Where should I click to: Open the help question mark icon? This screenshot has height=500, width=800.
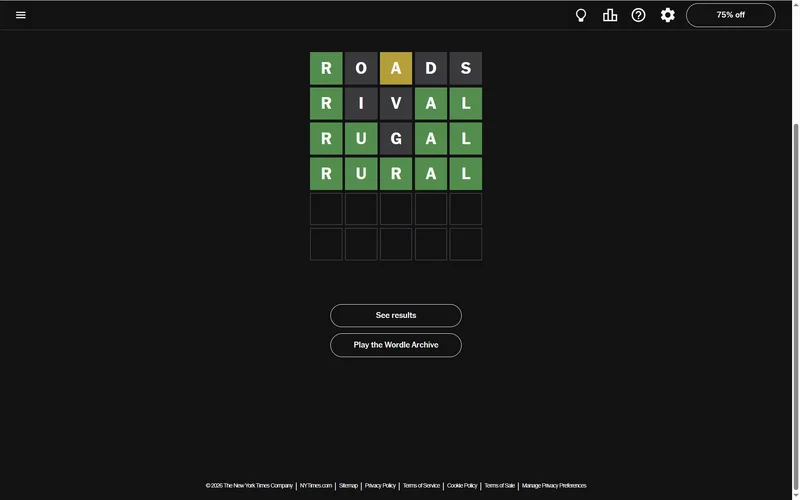pos(638,15)
